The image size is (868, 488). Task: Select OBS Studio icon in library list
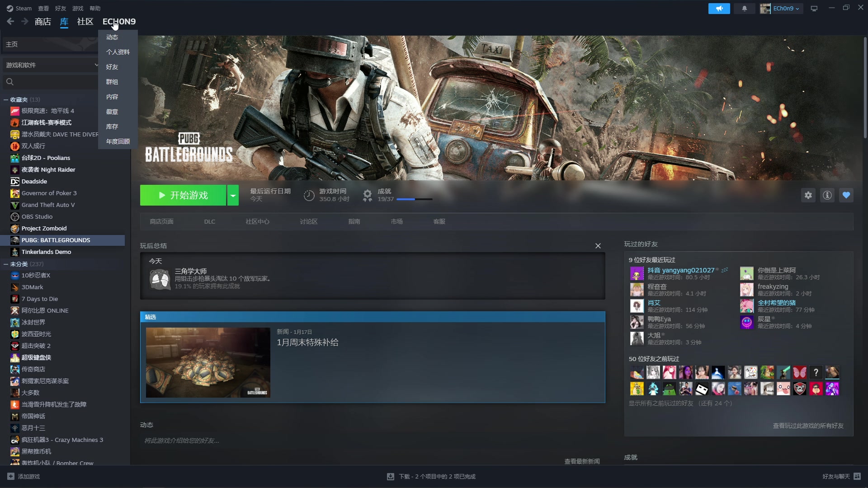pos(14,216)
